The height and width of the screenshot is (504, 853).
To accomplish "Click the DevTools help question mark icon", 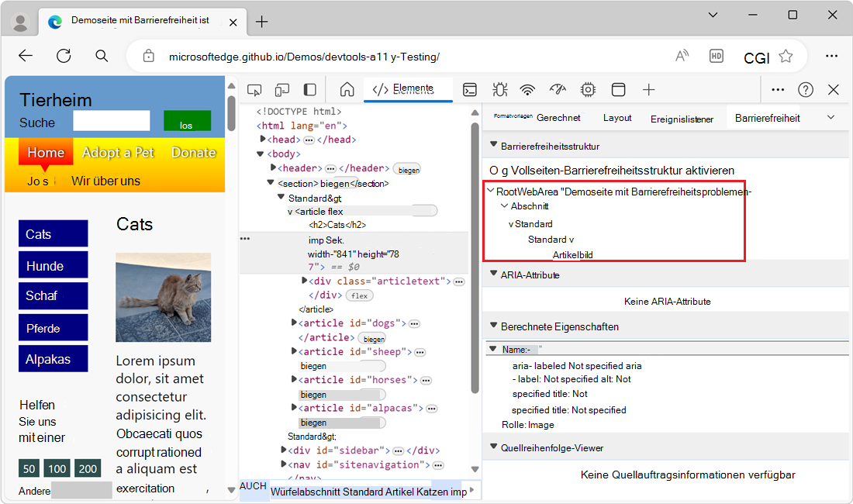I will tap(806, 90).
